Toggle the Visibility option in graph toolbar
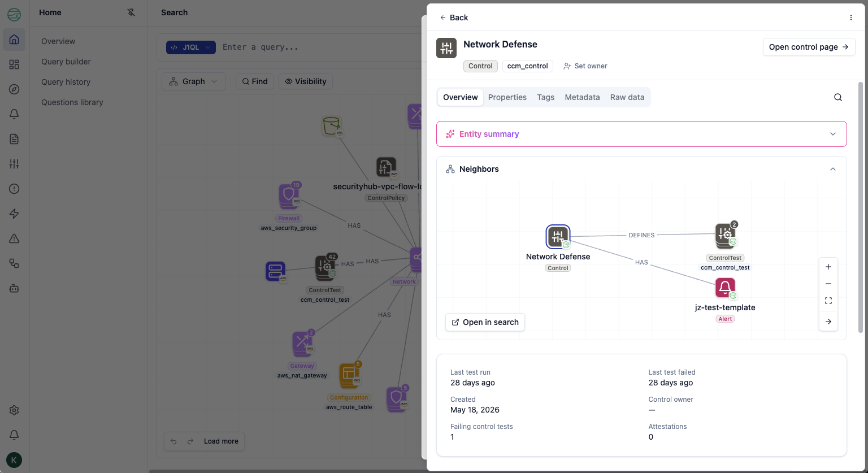868x473 pixels. tap(306, 81)
